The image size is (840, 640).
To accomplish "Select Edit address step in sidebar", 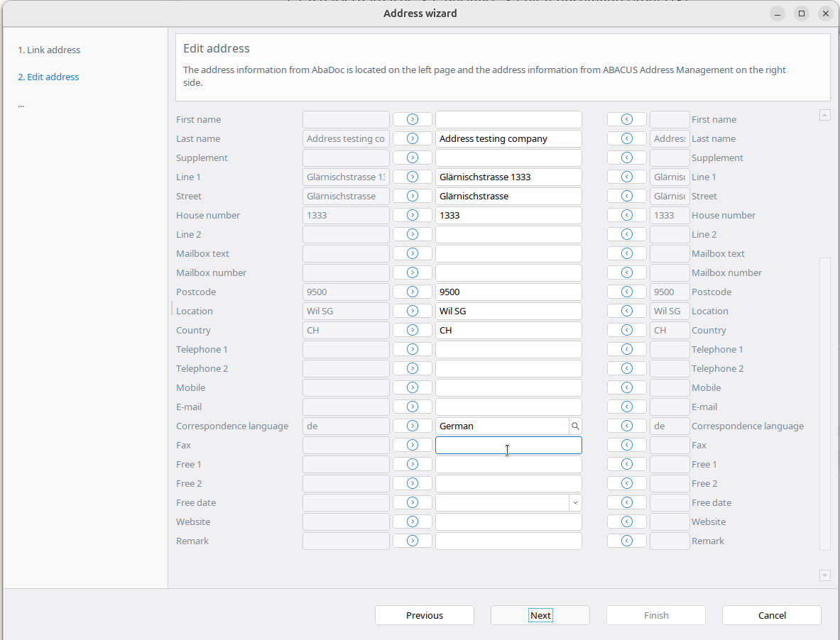I will click(x=48, y=77).
